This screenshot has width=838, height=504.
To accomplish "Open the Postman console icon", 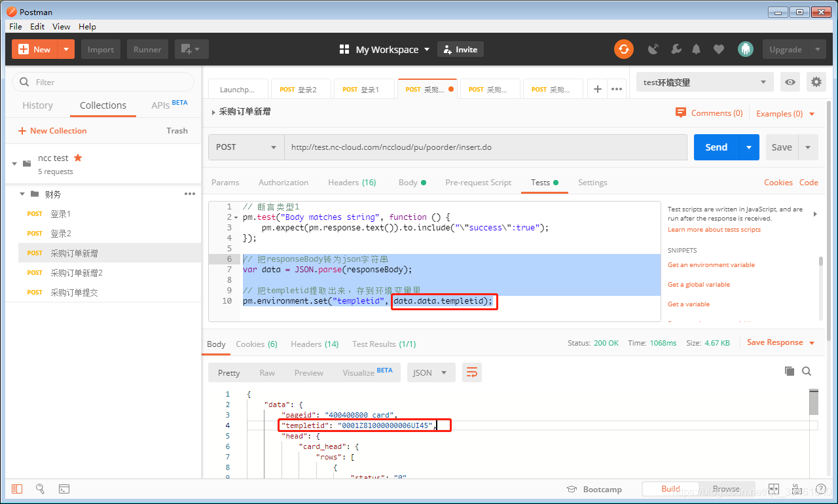I will (64, 489).
